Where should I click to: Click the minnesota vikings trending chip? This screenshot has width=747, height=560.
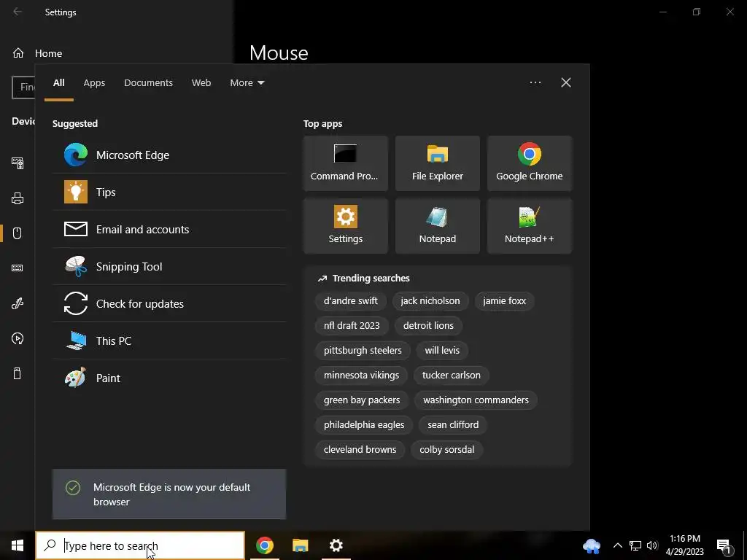[361, 376]
